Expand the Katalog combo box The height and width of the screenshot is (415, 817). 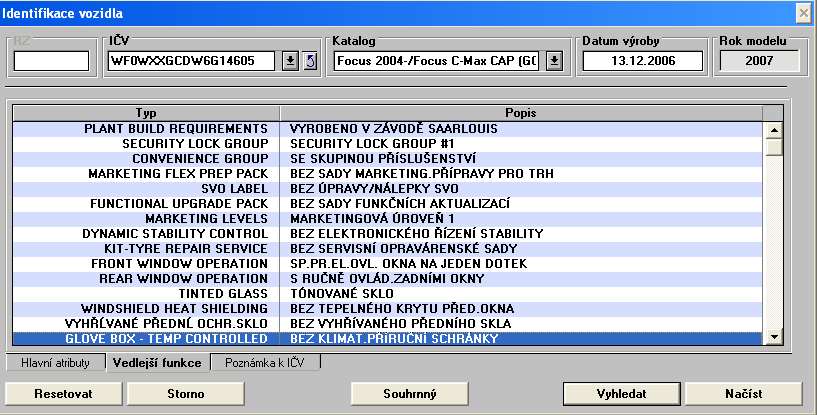(x=554, y=61)
